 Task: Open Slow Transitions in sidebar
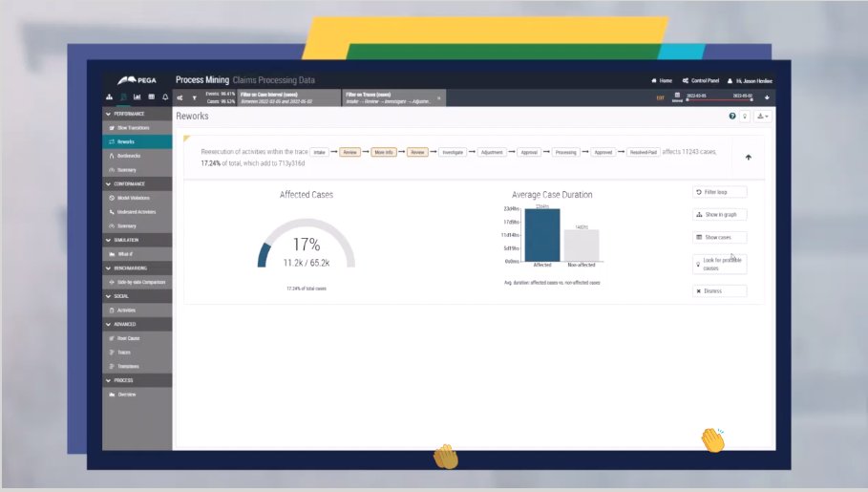[138, 128]
